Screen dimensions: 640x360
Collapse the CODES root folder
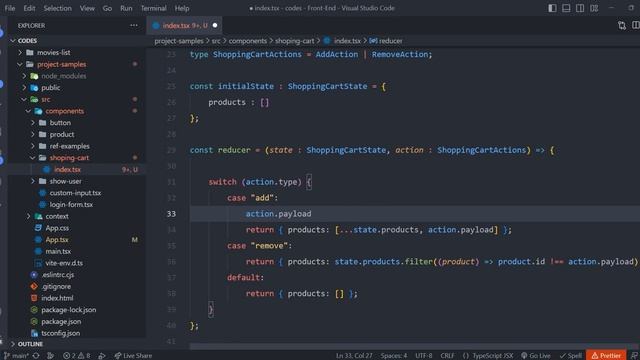coord(77,40)
